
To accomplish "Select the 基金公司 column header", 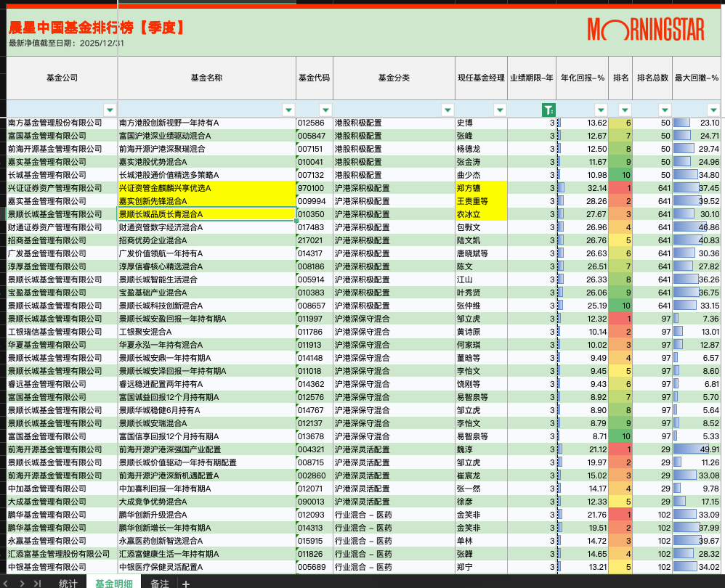I will 62,78.
